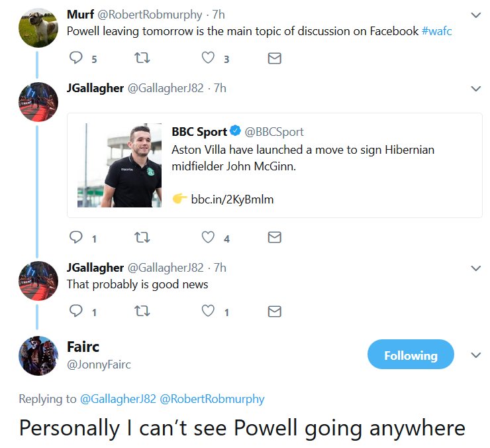Open the bbc.in/2KyBmlm link
Screen dimensions: 490x448
(x=232, y=199)
